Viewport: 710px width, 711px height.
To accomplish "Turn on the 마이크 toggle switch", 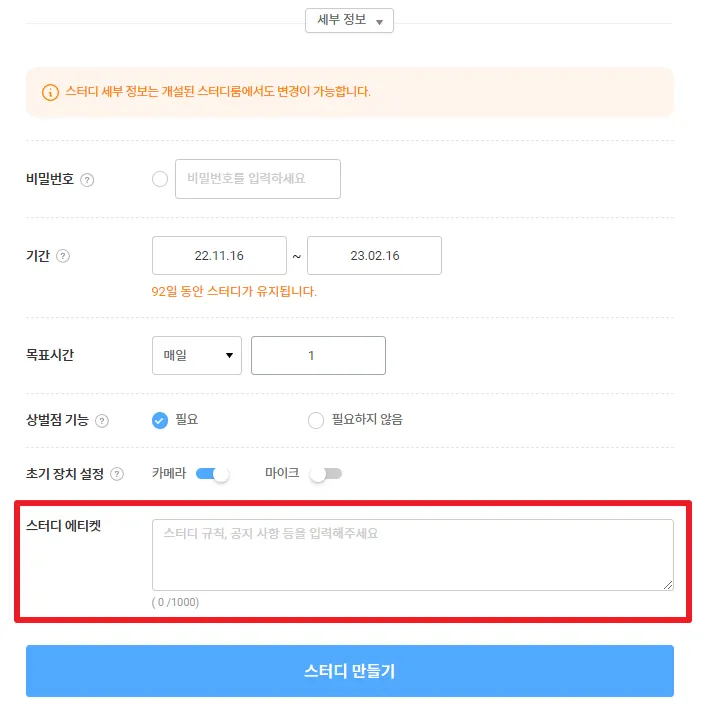I will click(x=326, y=474).
